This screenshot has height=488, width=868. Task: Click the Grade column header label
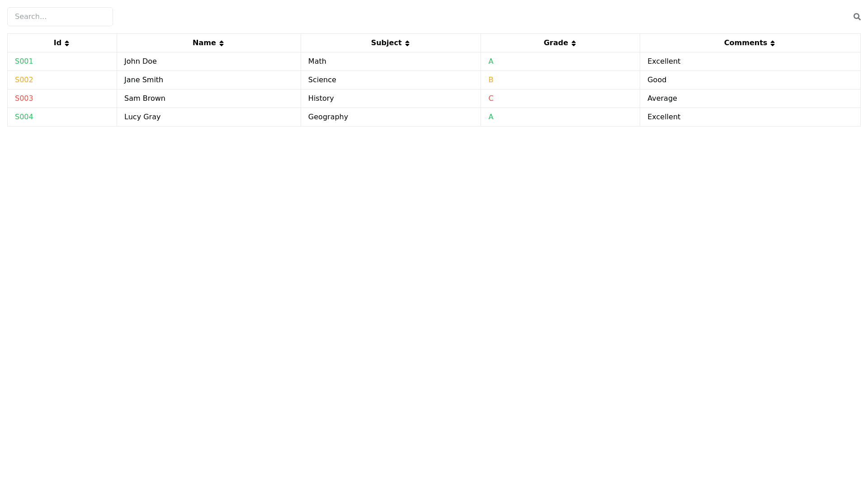pyautogui.click(x=556, y=43)
